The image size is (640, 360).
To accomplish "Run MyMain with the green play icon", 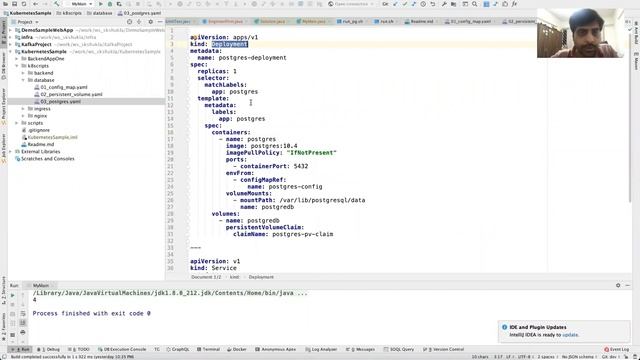I will click(101, 4).
